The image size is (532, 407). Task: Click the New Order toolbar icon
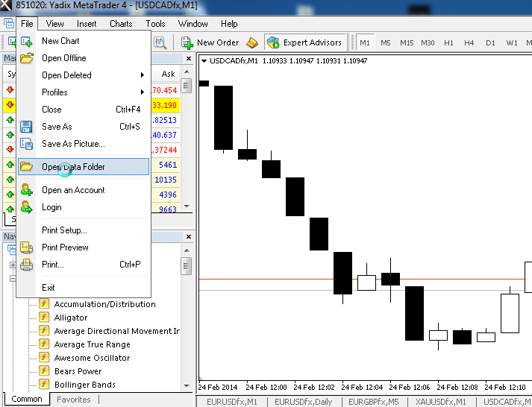pos(187,42)
